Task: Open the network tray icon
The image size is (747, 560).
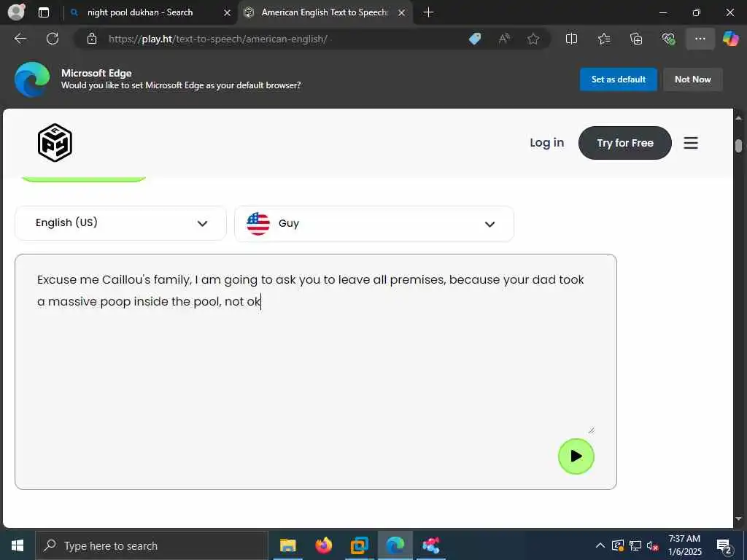Action: pyautogui.click(x=635, y=545)
